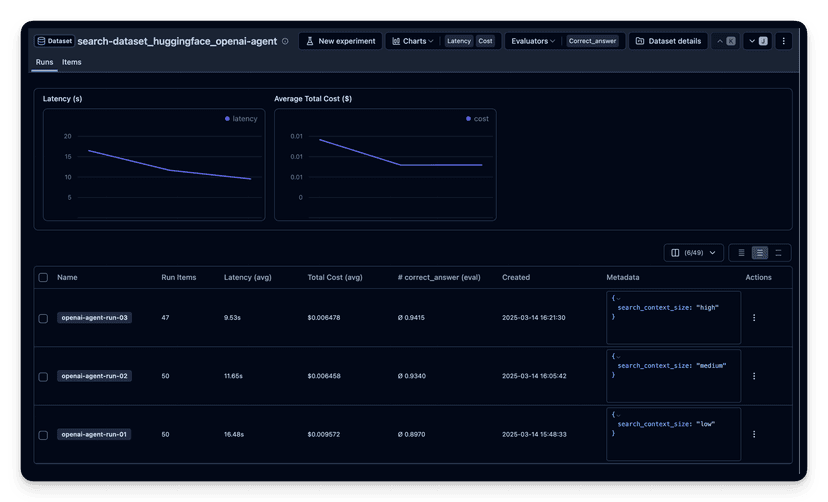The image size is (828, 502).
Task: Click the 0.9415 correct_answer score
Action: (x=411, y=318)
